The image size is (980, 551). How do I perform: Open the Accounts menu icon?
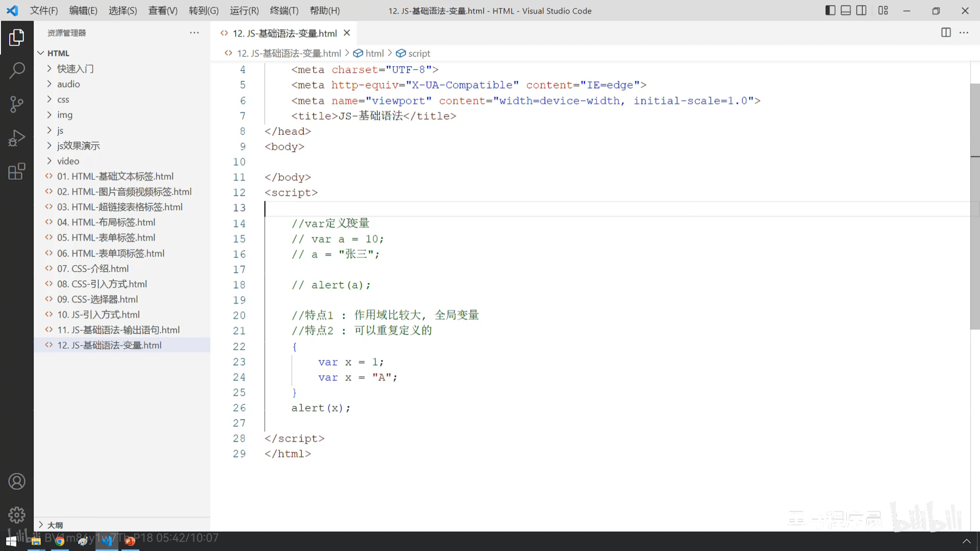16,481
